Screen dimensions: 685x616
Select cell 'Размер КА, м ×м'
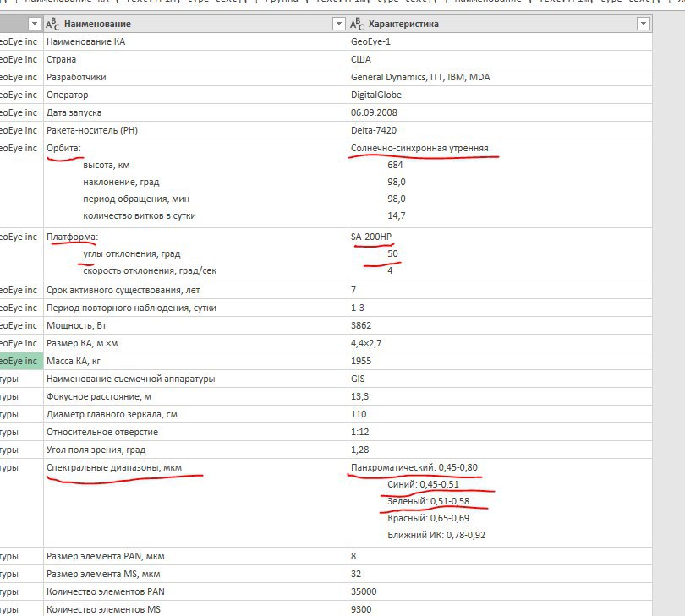click(195, 344)
